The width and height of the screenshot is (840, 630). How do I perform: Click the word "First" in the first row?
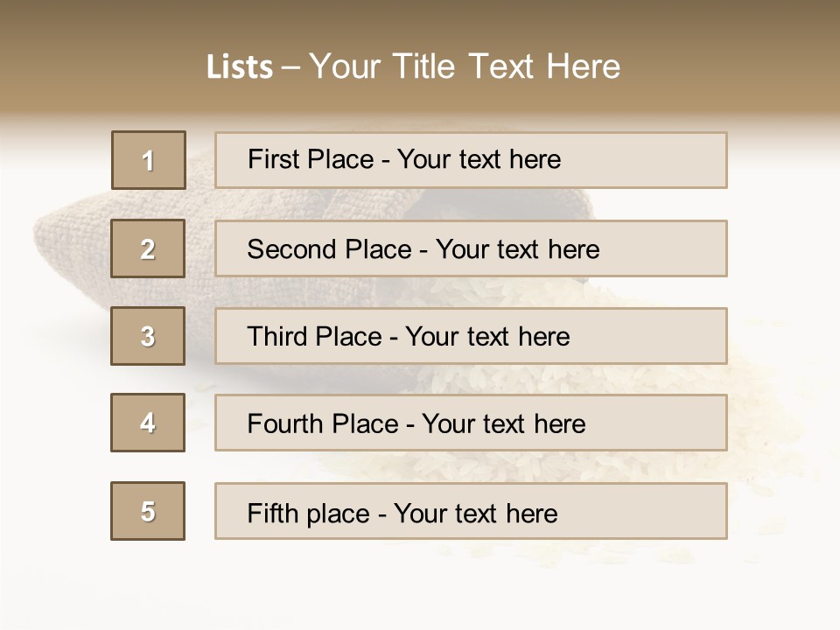coord(272,159)
